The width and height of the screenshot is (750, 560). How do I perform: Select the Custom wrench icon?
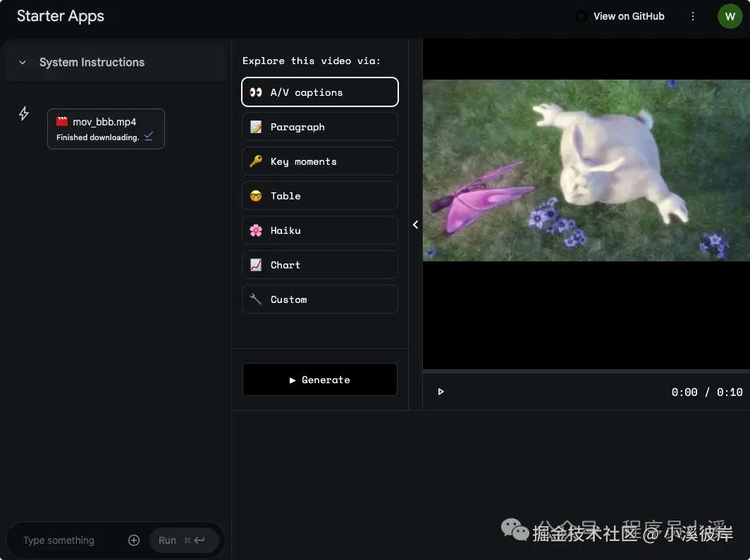click(x=255, y=299)
